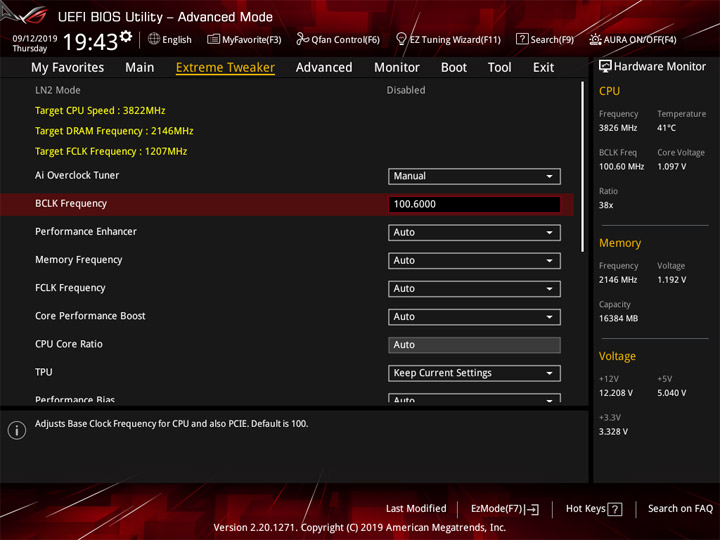Screen dimensions: 720x540
Task: Click the info icon beside the help text
Action: [x=17, y=430]
